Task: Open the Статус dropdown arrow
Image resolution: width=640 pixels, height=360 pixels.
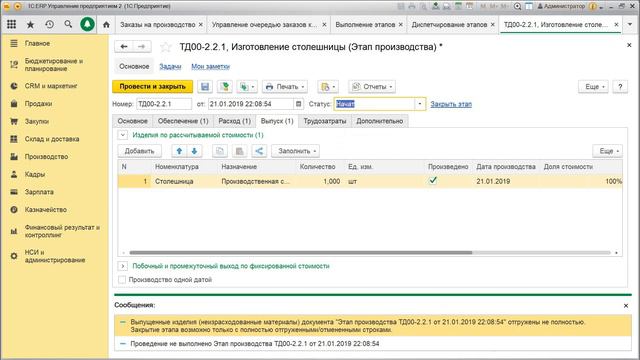Action: (420, 104)
